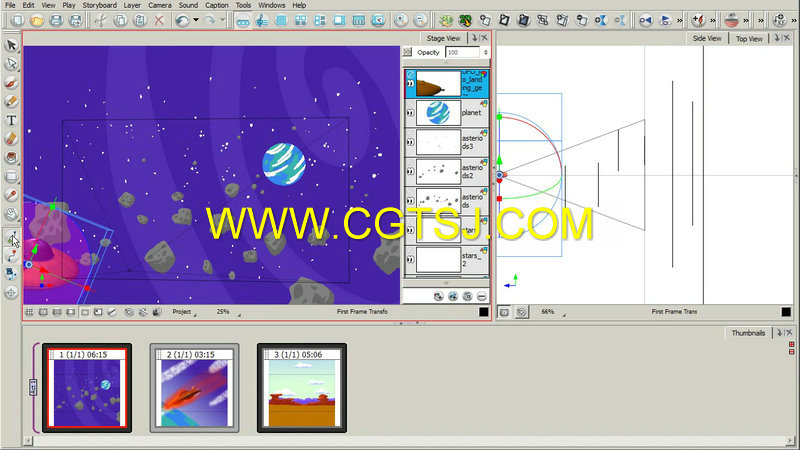Click the red Delete X icon

pos(159,20)
